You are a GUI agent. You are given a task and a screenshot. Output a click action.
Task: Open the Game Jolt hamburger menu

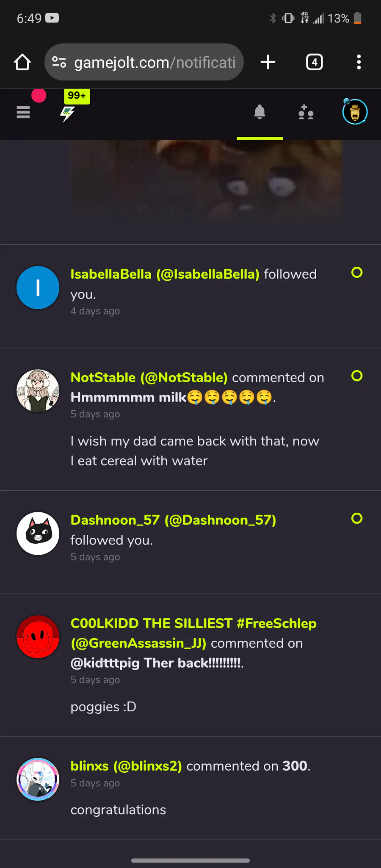pyautogui.click(x=23, y=112)
